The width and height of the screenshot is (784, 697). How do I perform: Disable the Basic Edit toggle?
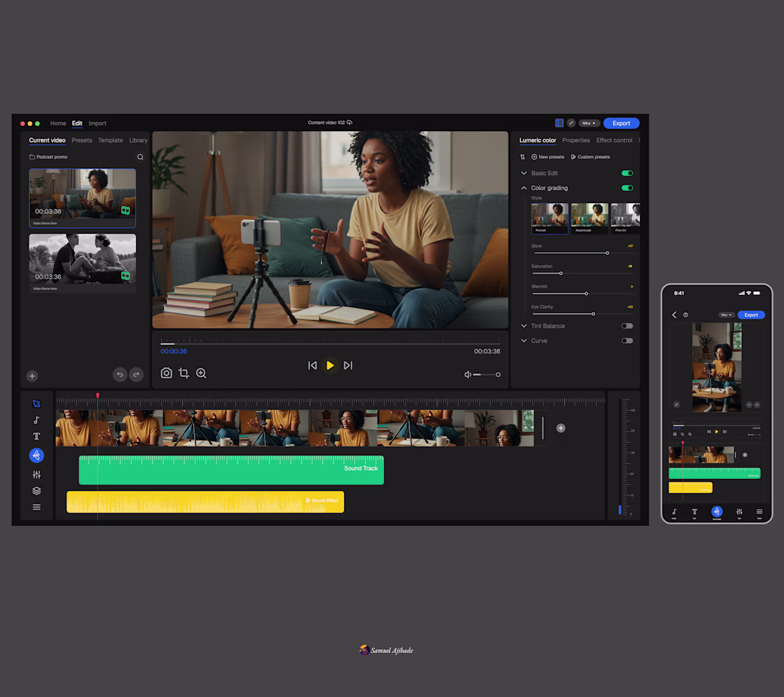(x=627, y=173)
